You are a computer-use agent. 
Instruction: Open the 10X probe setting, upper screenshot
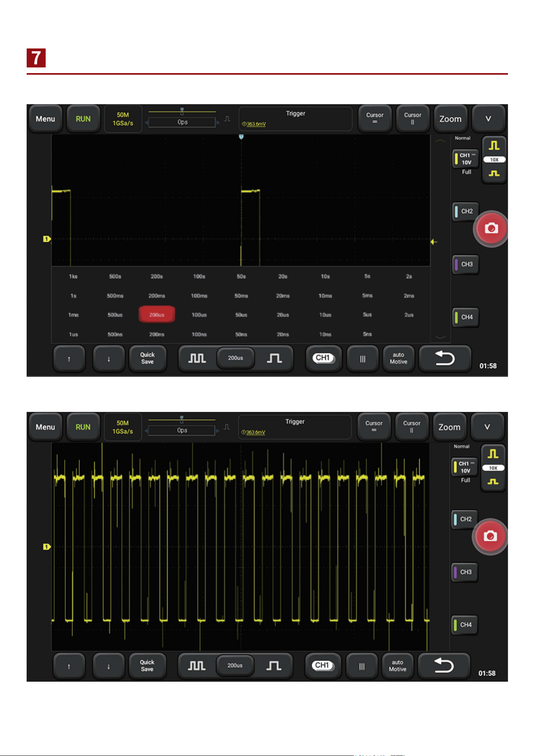tap(494, 160)
